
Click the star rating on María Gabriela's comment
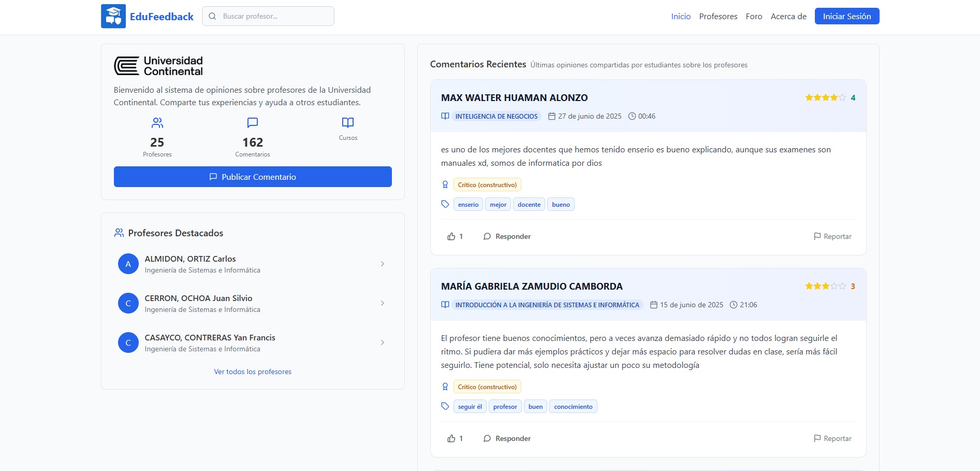tap(826, 286)
